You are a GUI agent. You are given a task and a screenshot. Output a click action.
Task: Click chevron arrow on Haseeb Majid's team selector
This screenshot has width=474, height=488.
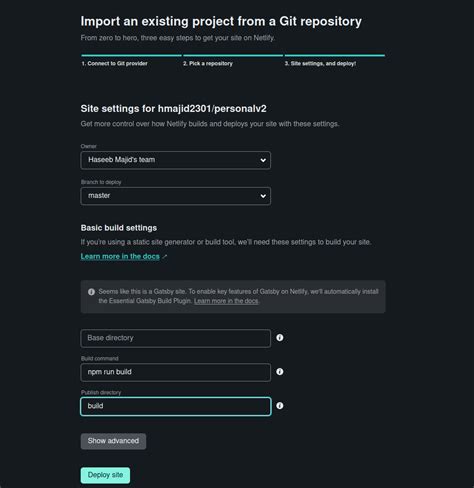pyautogui.click(x=263, y=160)
